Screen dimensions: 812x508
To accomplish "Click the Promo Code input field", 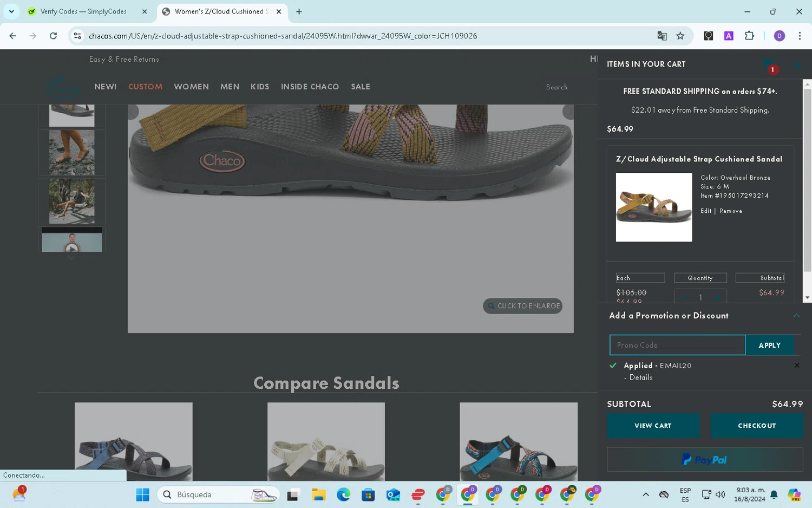I will [677, 345].
